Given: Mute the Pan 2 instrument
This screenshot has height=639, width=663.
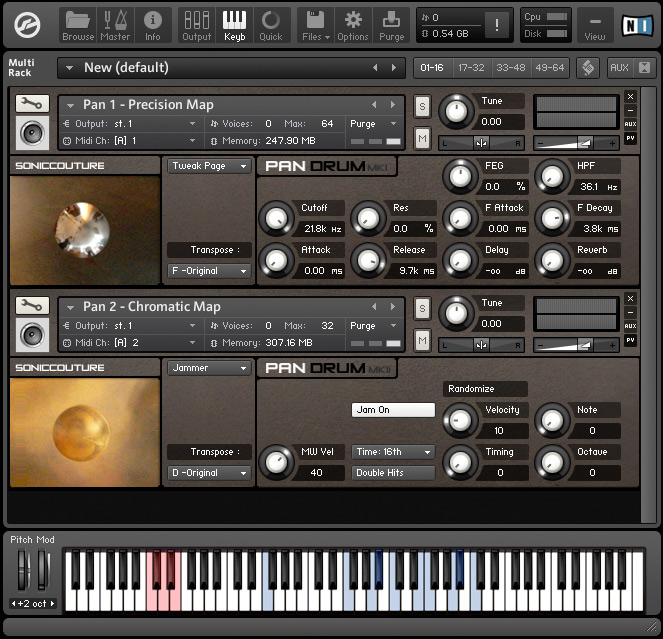Looking at the screenshot, I should tap(422, 340).
